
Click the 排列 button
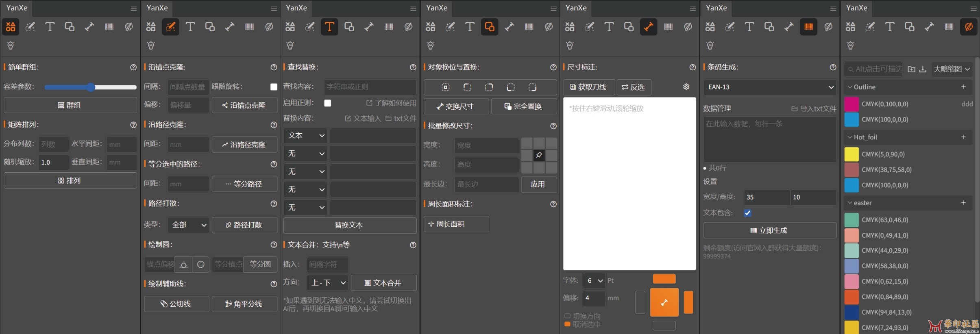tap(70, 180)
